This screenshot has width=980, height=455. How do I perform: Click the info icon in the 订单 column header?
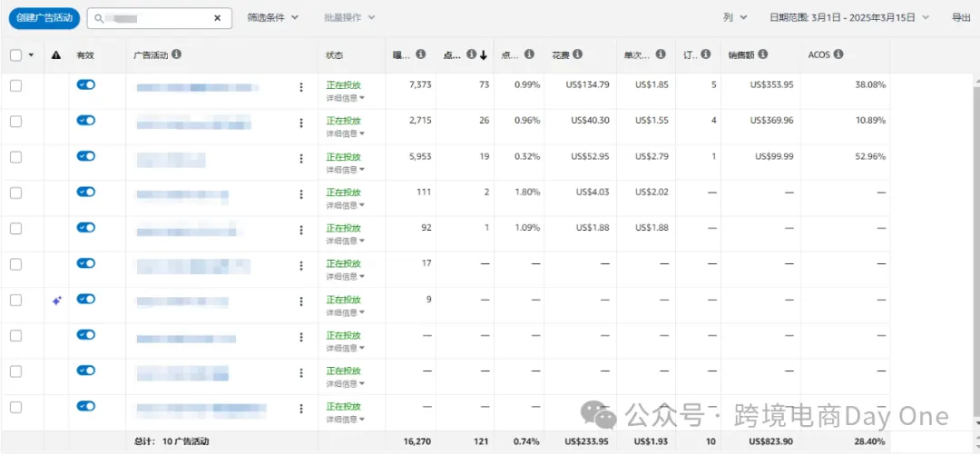coord(706,54)
